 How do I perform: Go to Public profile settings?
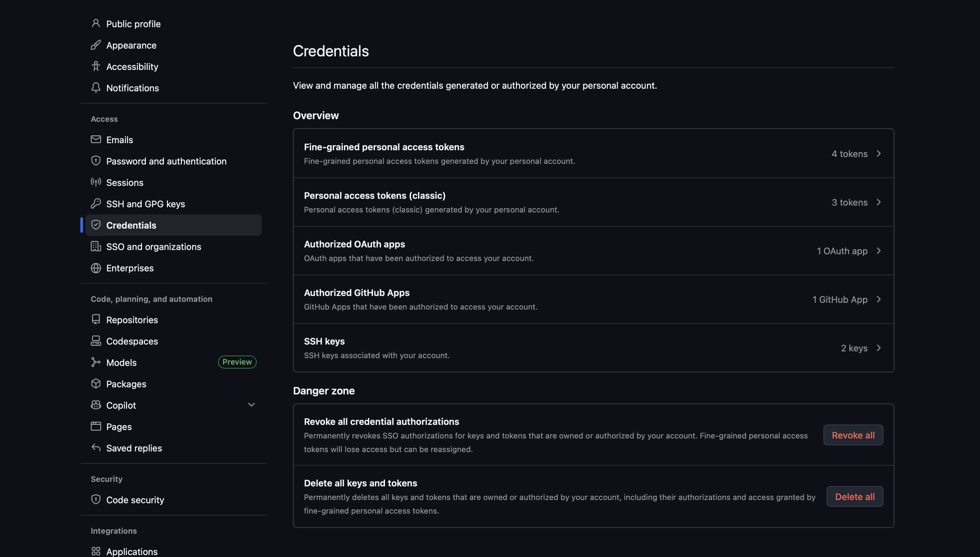pos(173,24)
